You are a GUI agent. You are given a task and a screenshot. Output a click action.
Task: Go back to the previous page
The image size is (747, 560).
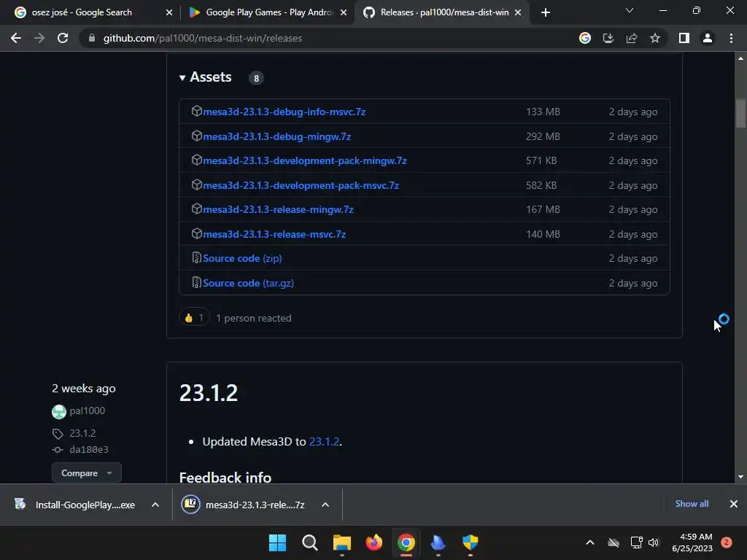16,38
